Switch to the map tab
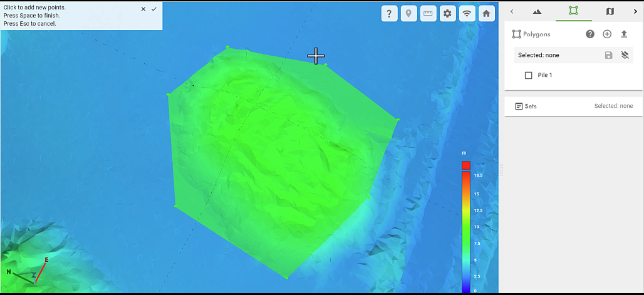 610,11
